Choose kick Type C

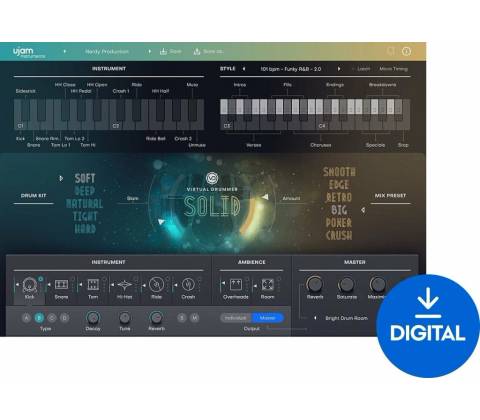pos(52,318)
